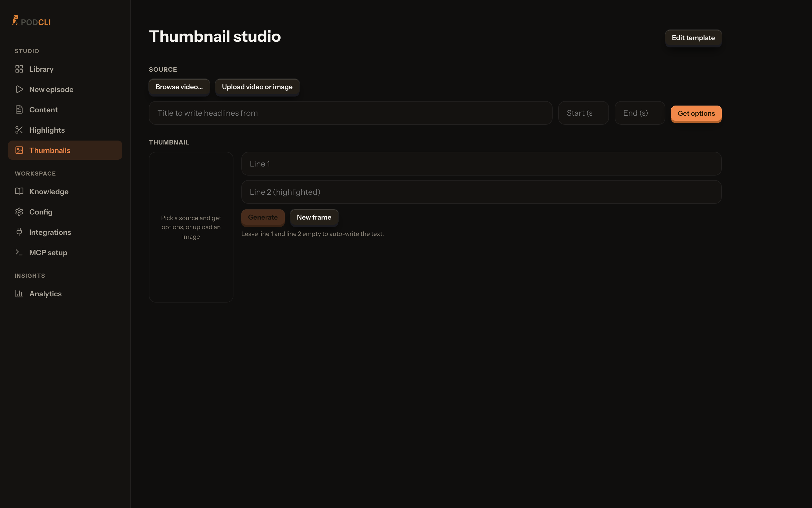812x508 pixels.
Task: Click the Thumbnail studio heading
Action: click(215, 36)
